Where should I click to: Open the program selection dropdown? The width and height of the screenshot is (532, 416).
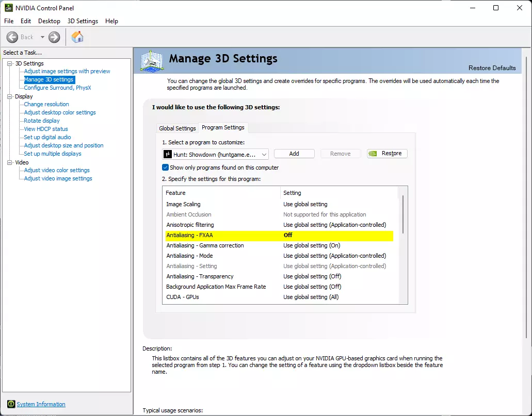click(x=216, y=154)
